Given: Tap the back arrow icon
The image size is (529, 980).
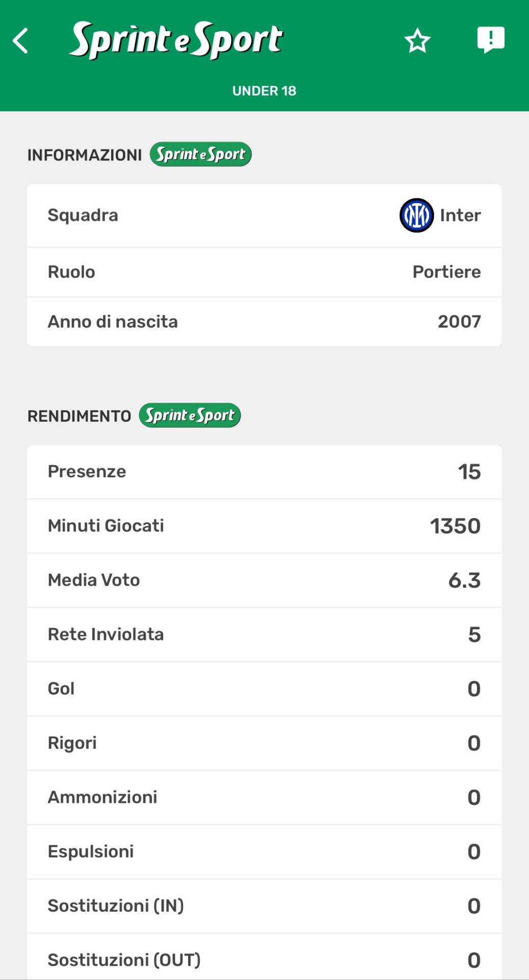Looking at the screenshot, I should click(21, 41).
